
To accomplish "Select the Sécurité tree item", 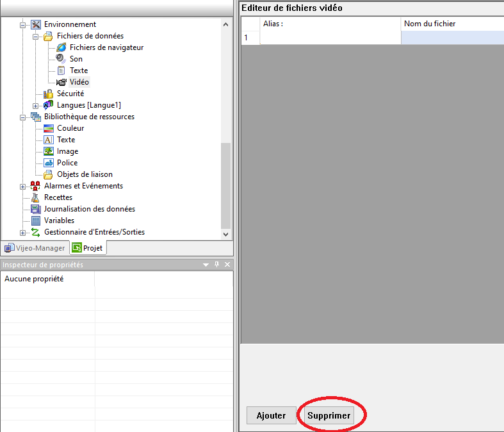I will tap(70, 94).
